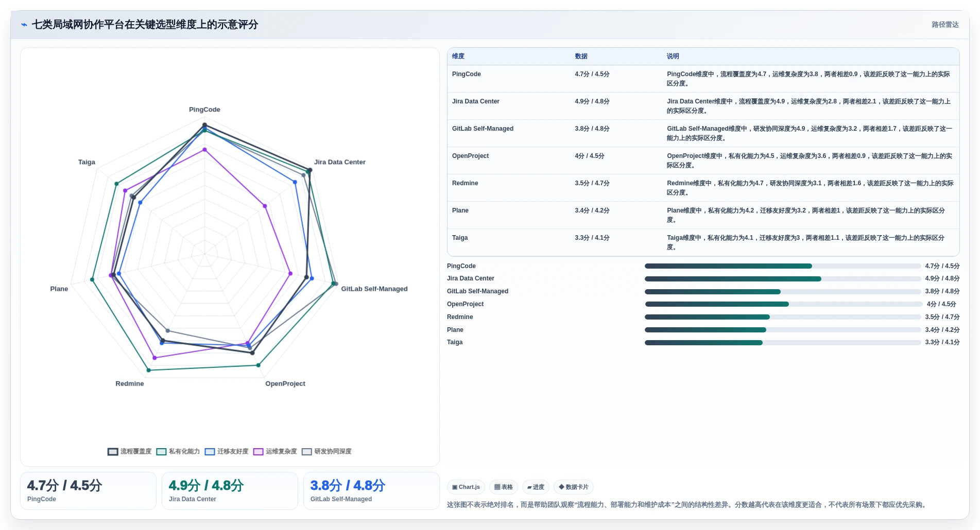Click the PingCode description text in table
This screenshot has width=980, height=530.
(x=809, y=79)
